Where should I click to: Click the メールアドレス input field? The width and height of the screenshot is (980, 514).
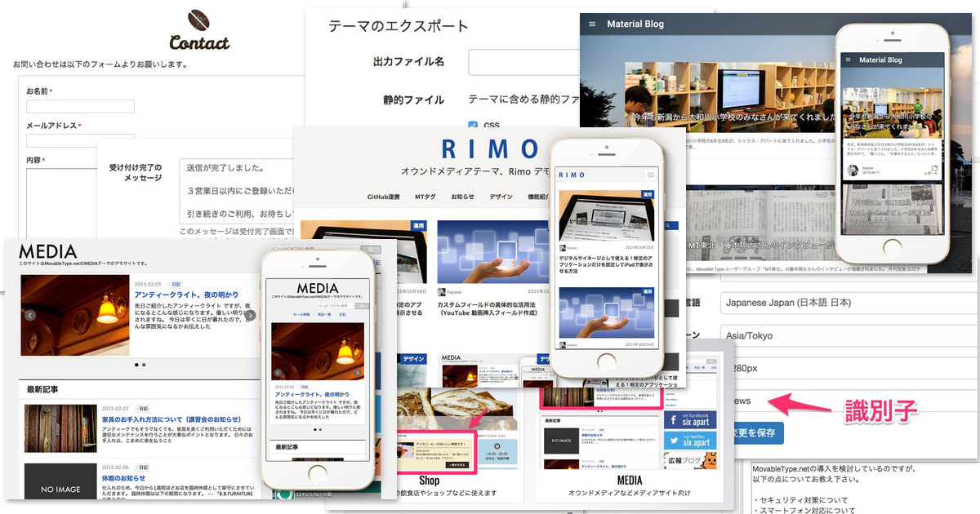click(x=80, y=140)
